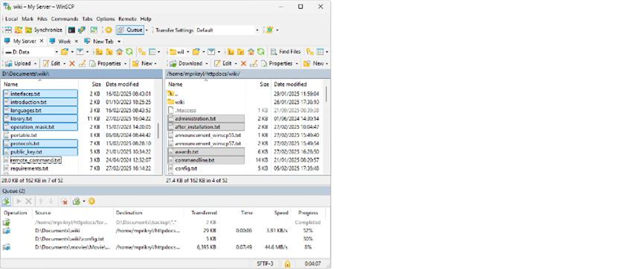Toggle the Queue panel button
This screenshot has height=269, width=644.
(x=130, y=30)
